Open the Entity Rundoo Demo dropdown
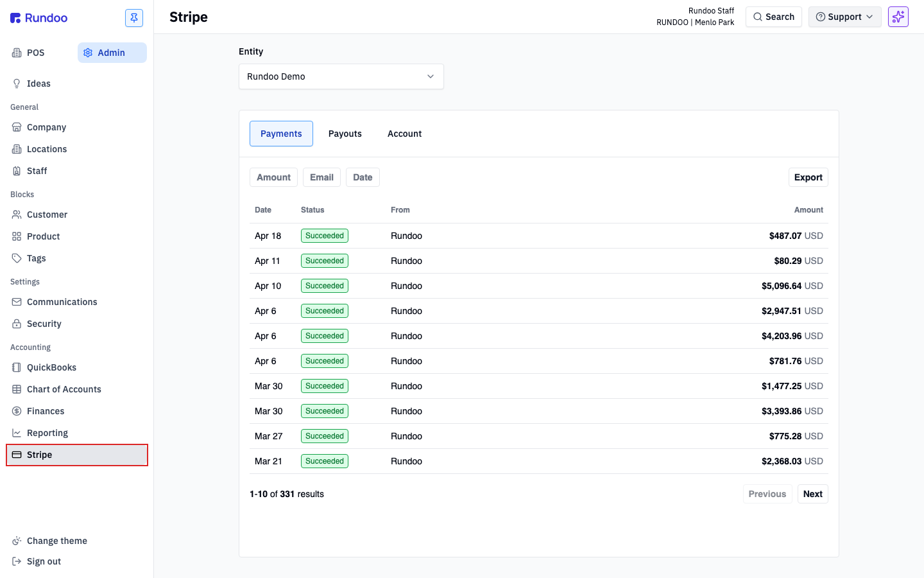 (x=341, y=76)
